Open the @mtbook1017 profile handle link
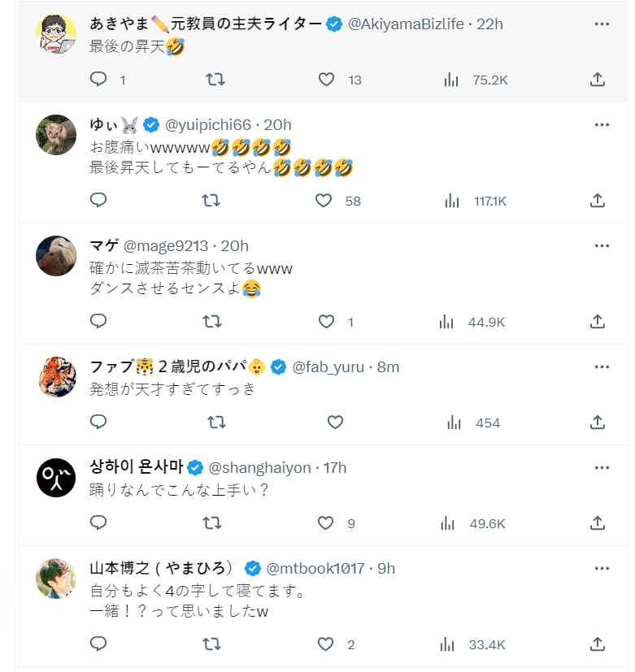Screen dimensions: 635x672 (x=319, y=568)
